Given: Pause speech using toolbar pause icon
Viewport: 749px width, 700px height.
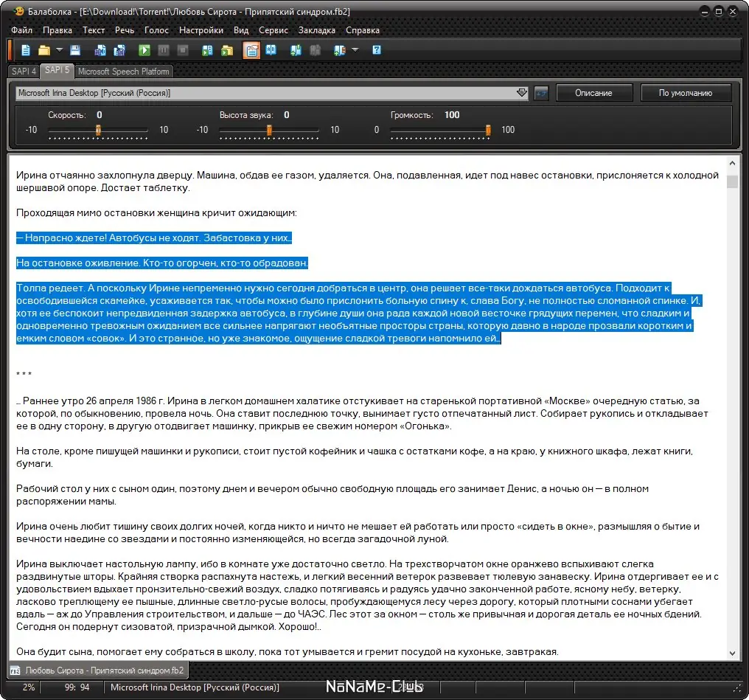Looking at the screenshot, I should pyautogui.click(x=164, y=50).
